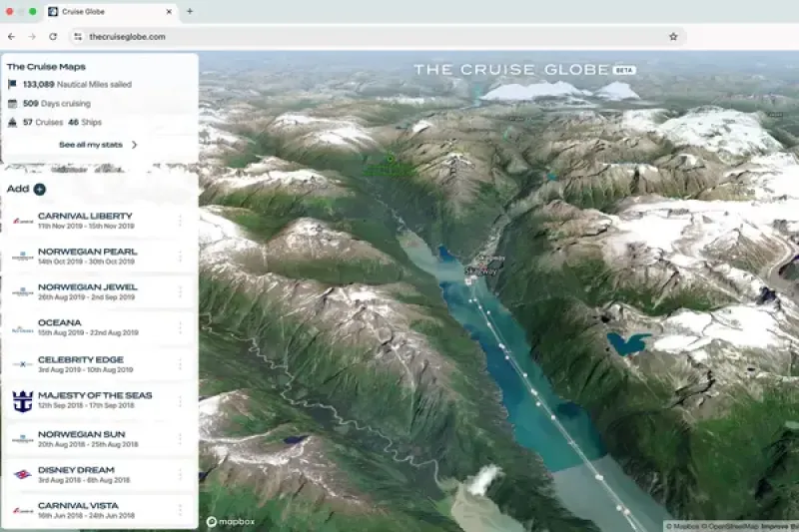This screenshot has width=799, height=532.
Task: Open site info icon in address bar
Action: click(x=78, y=37)
